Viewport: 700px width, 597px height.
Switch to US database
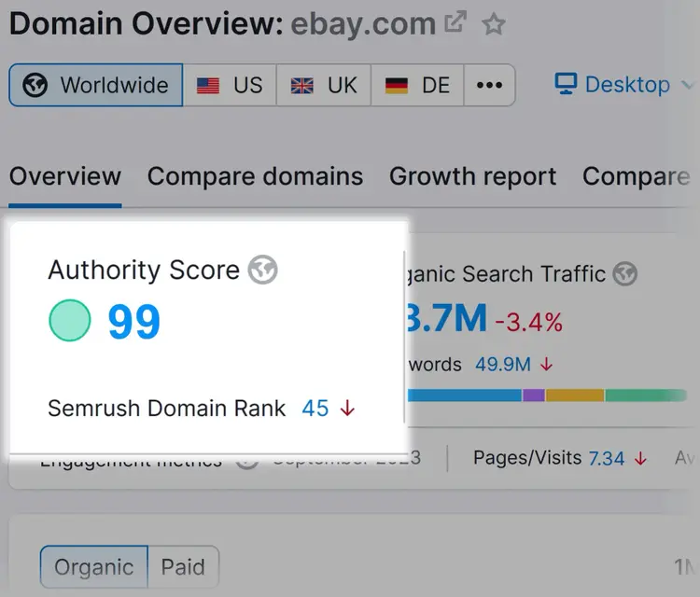click(230, 85)
